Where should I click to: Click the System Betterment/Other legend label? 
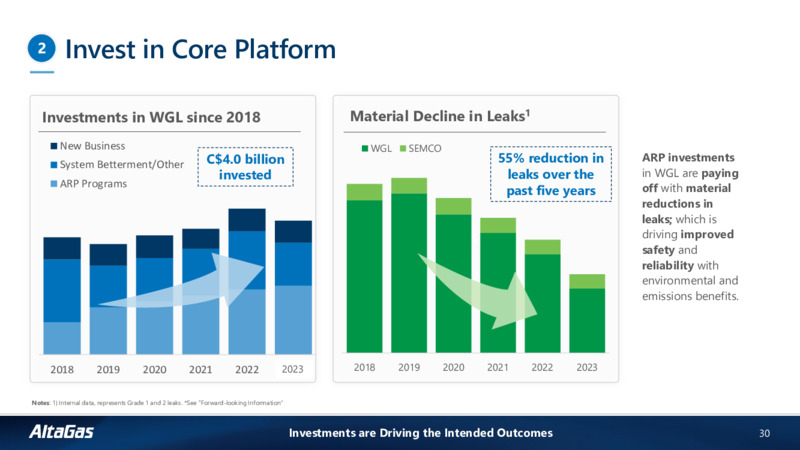coord(122,165)
